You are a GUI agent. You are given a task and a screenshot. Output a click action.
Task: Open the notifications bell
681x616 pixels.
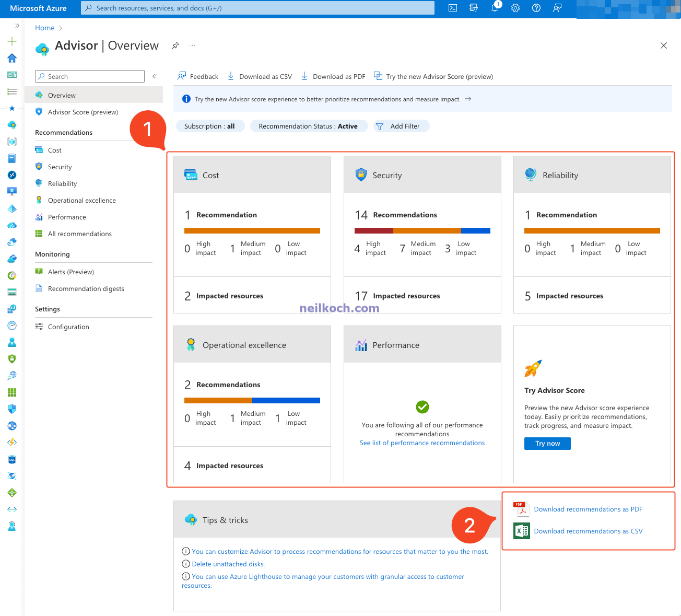coord(495,7)
